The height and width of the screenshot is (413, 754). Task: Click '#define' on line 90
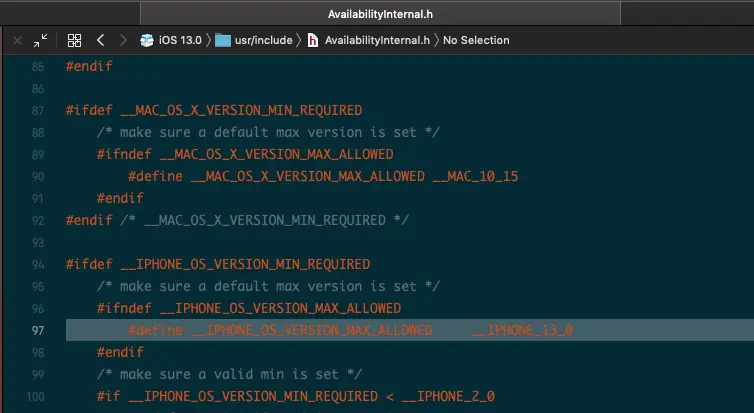point(155,176)
